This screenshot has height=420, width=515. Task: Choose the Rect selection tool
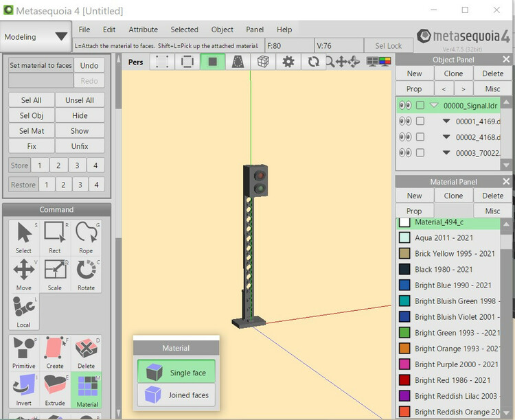tap(55, 237)
